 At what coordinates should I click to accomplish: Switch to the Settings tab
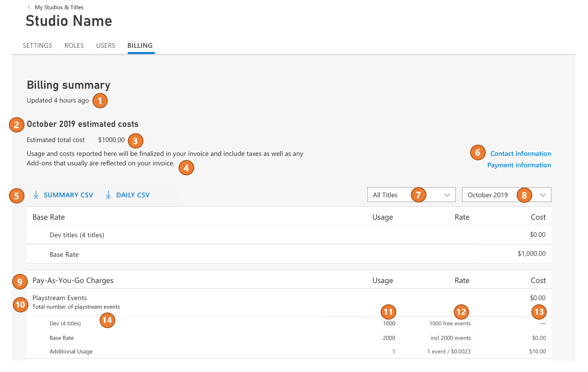tap(37, 45)
